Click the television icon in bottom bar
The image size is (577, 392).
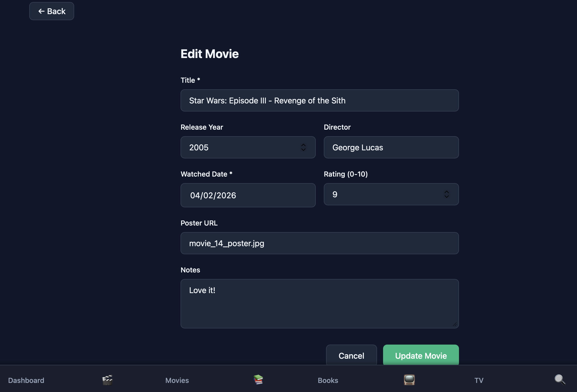[409, 380]
